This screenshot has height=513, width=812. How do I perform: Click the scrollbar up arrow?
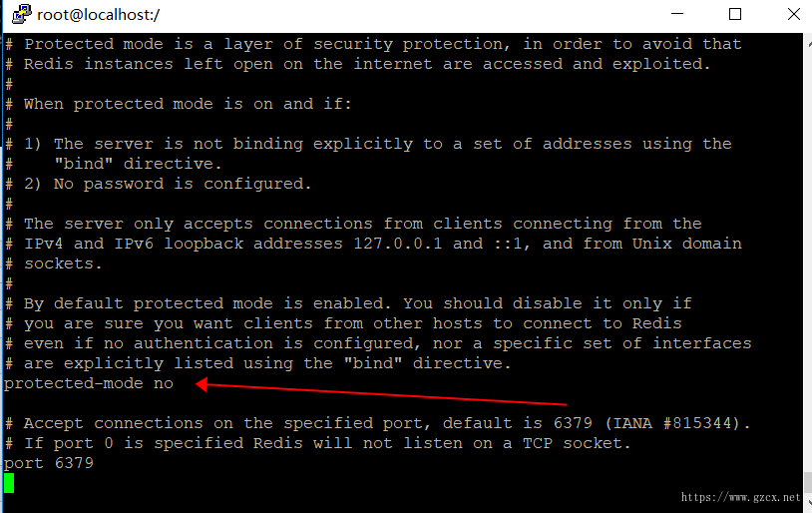(808, 46)
